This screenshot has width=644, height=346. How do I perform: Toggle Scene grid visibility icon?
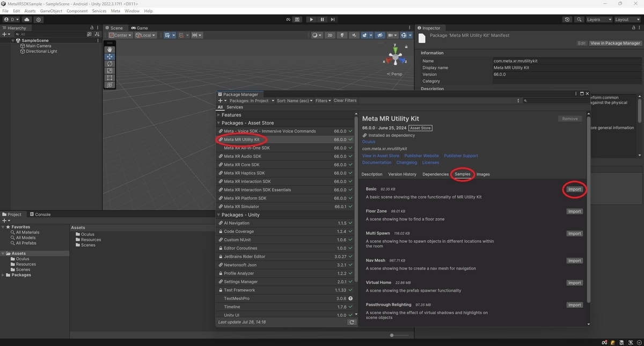tap(169, 35)
